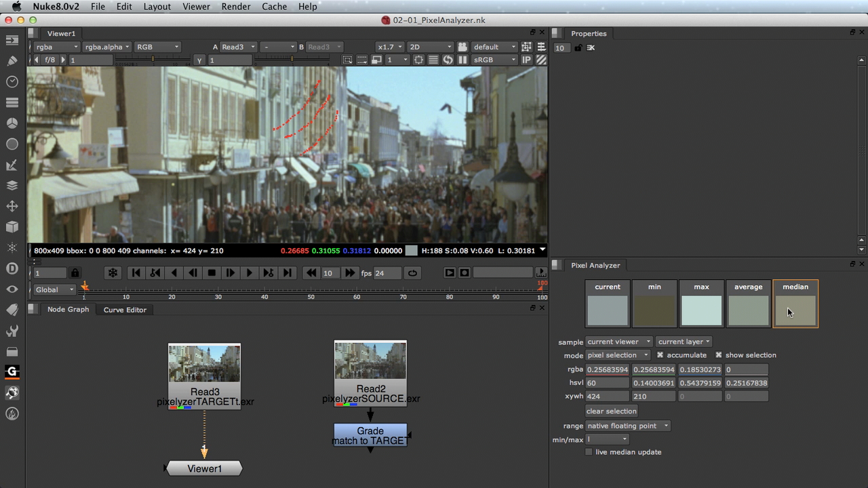The image size is (868, 488).
Task: Disable the show selection checkbox
Action: [719, 355]
